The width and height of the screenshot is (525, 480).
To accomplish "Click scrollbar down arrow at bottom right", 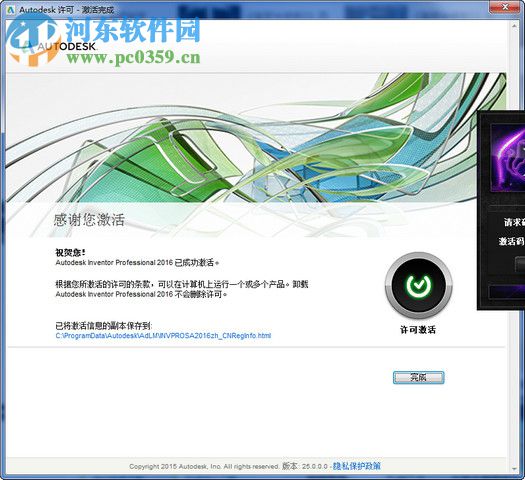I will click(x=515, y=469).
